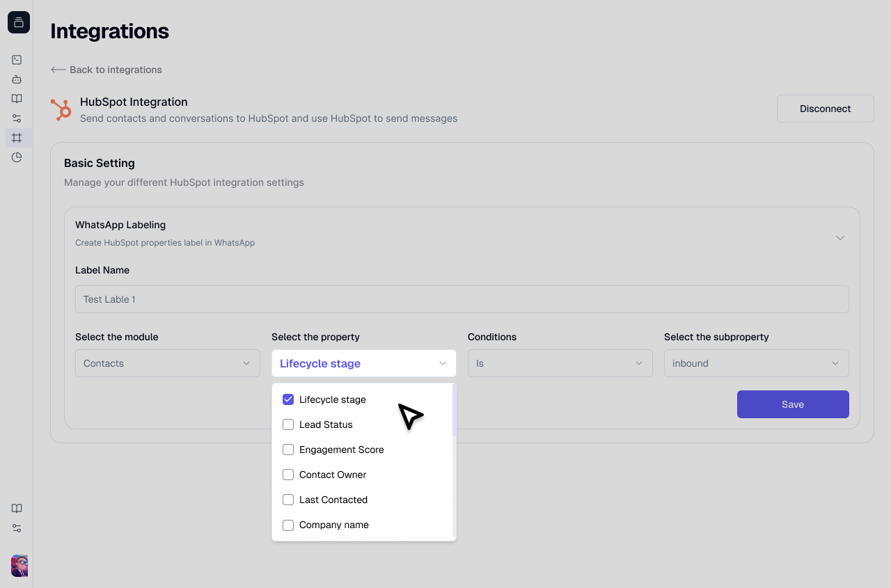The image size is (891, 588).
Task: Open the Conditions dropdown showing Is
Action: (560, 363)
